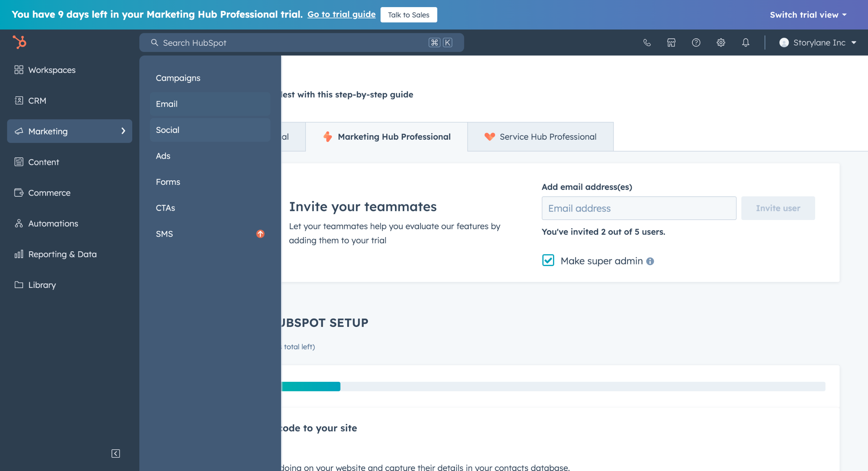Open Forms in the Marketing submenu
The height and width of the screenshot is (471, 868).
click(210, 182)
